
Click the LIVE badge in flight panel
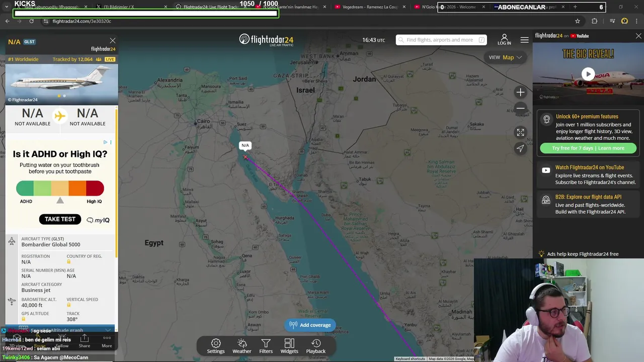pos(110,59)
